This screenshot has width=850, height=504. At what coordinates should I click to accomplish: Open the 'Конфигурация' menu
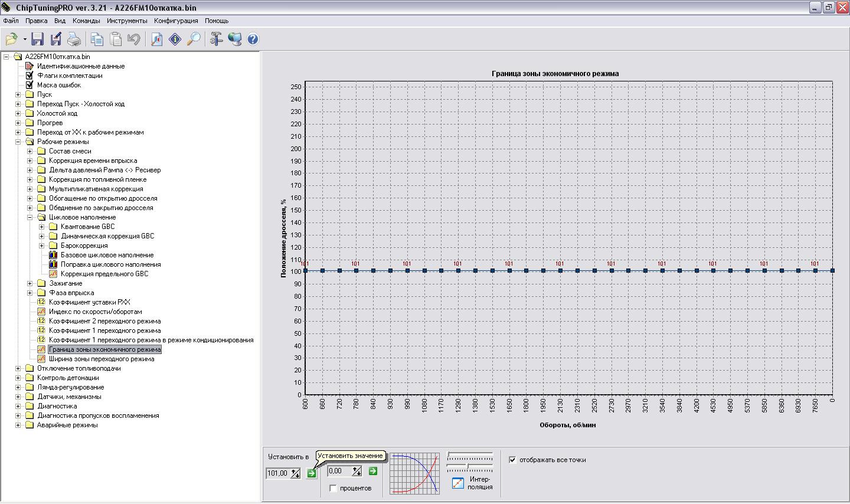click(x=176, y=21)
